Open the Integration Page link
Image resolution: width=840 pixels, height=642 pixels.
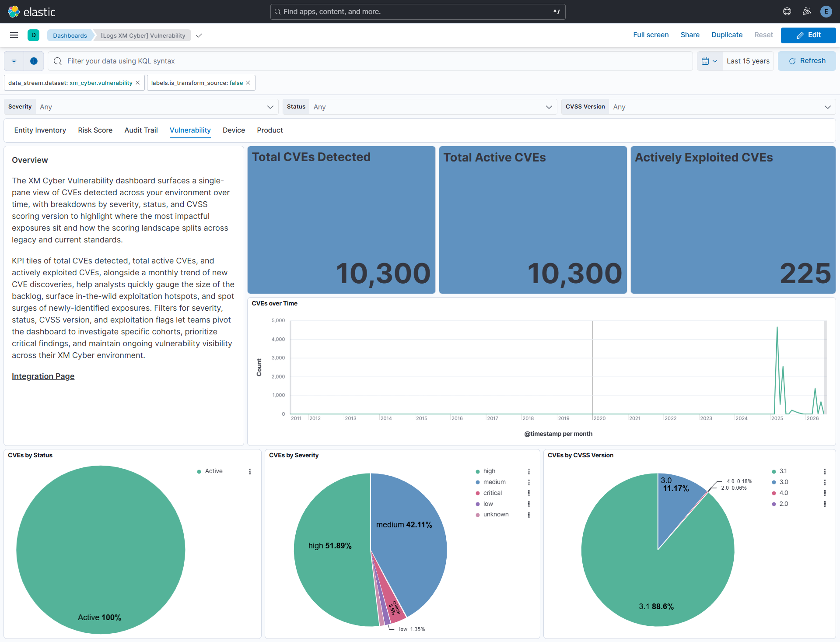[x=43, y=376]
